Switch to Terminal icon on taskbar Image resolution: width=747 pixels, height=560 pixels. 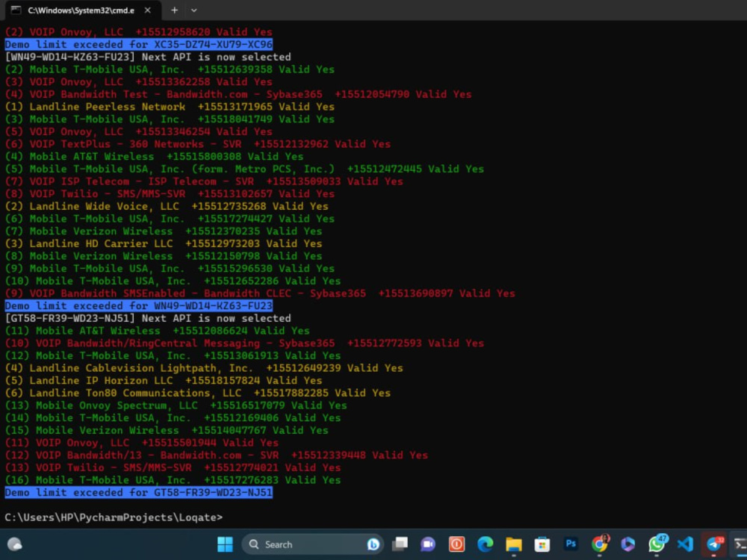pos(740,544)
